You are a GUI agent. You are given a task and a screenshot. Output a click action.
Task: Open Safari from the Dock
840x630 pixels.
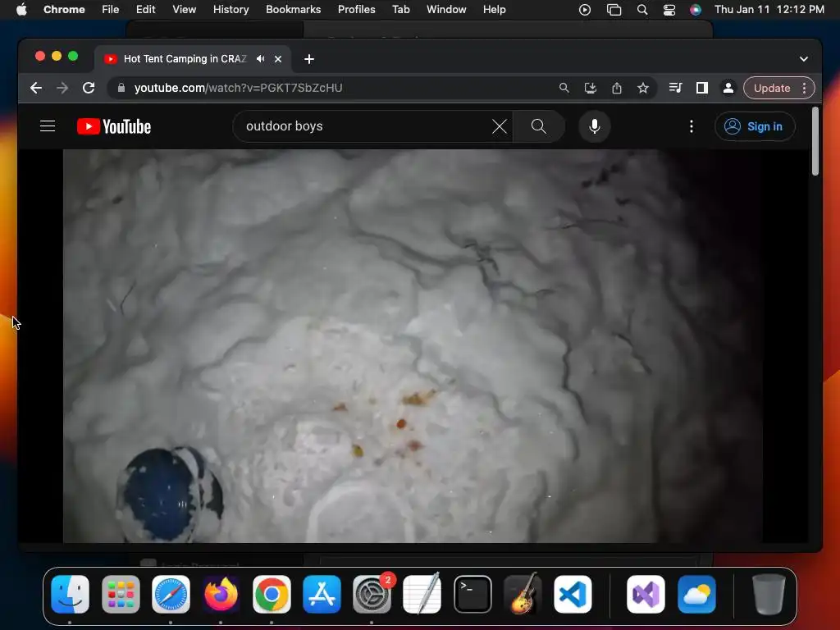[171, 594]
